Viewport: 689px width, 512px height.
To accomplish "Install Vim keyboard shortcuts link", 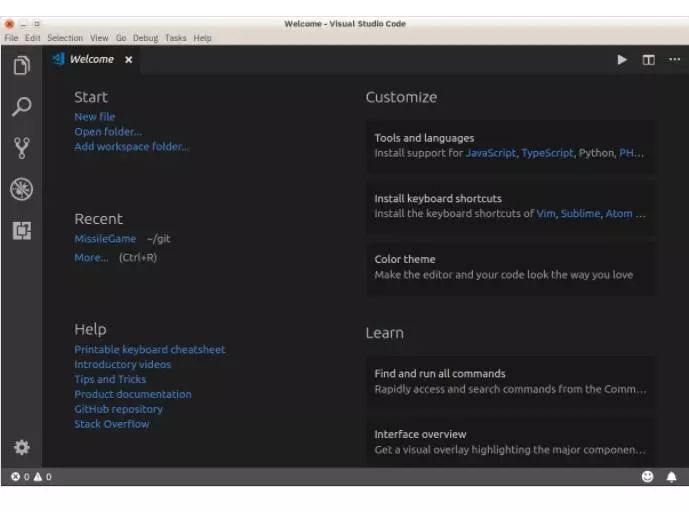I will click(546, 214).
